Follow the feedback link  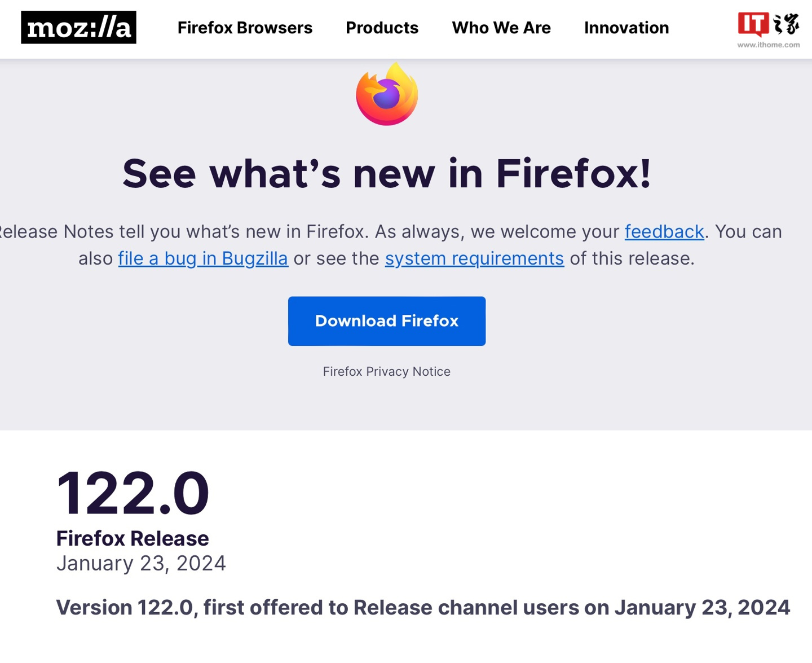[664, 232]
